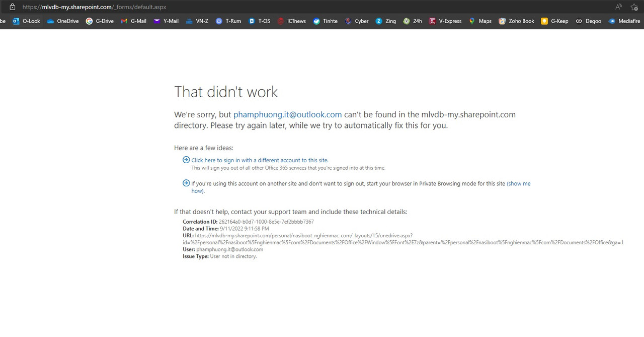The height and width of the screenshot is (337, 644).
Task: Click the 'This will sign you out' note
Action: pos(288,168)
